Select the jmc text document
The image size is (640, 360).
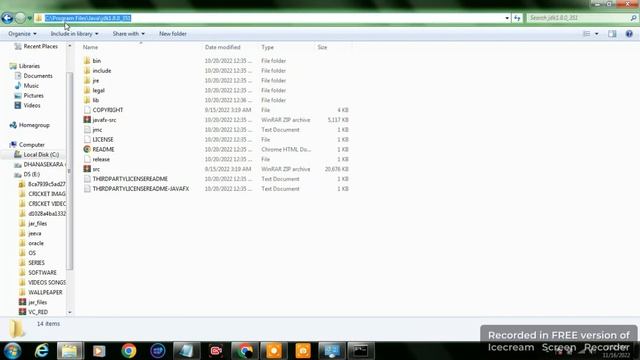pyautogui.click(x=97, y=130)
